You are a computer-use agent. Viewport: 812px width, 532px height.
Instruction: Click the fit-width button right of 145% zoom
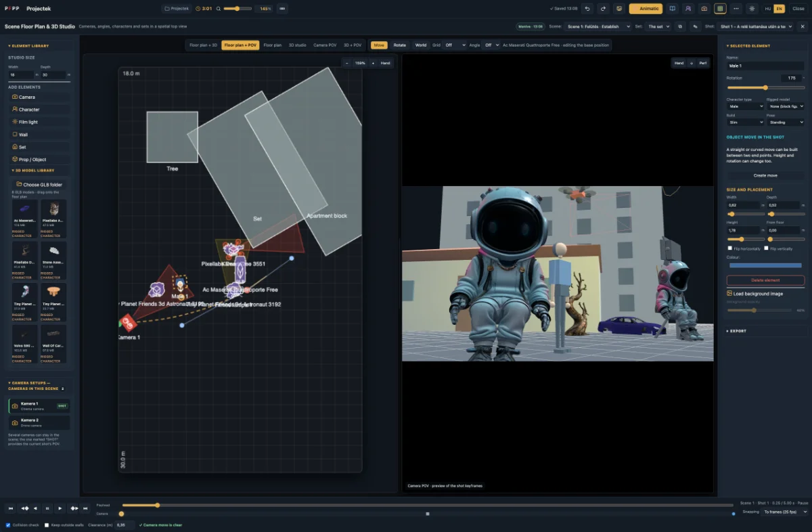point(282,9)
